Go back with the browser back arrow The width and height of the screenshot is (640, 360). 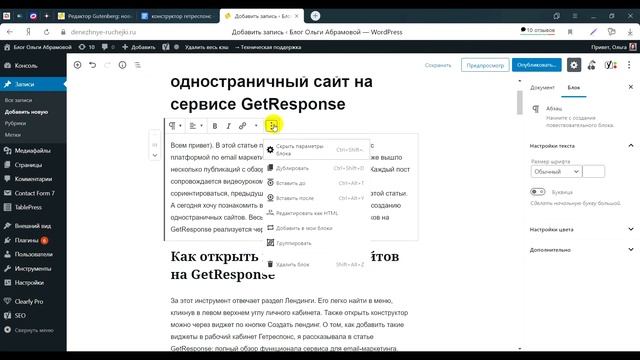(x=10, y=32)
